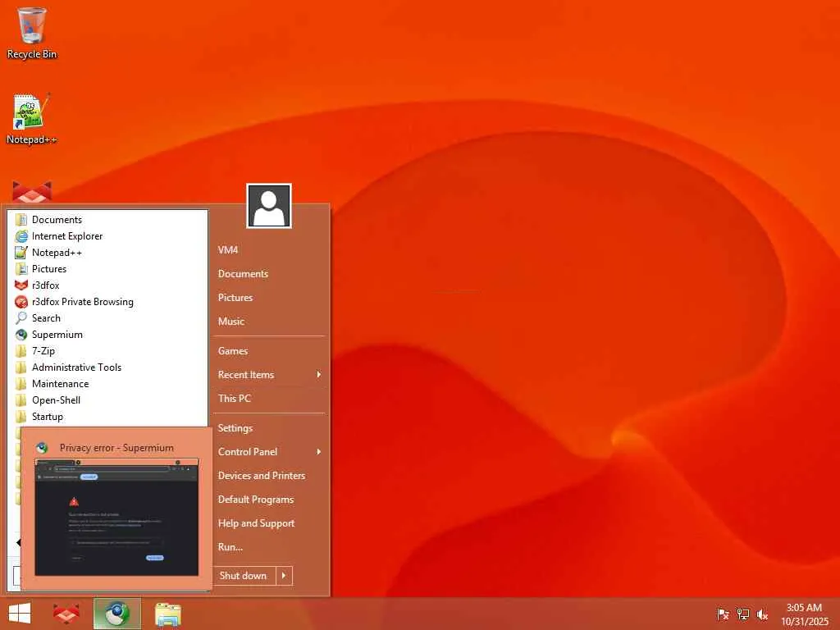Click the Notepad++ icon in the Start menu programs list
This screenshot has width=840, height=630.
(21, 253)
